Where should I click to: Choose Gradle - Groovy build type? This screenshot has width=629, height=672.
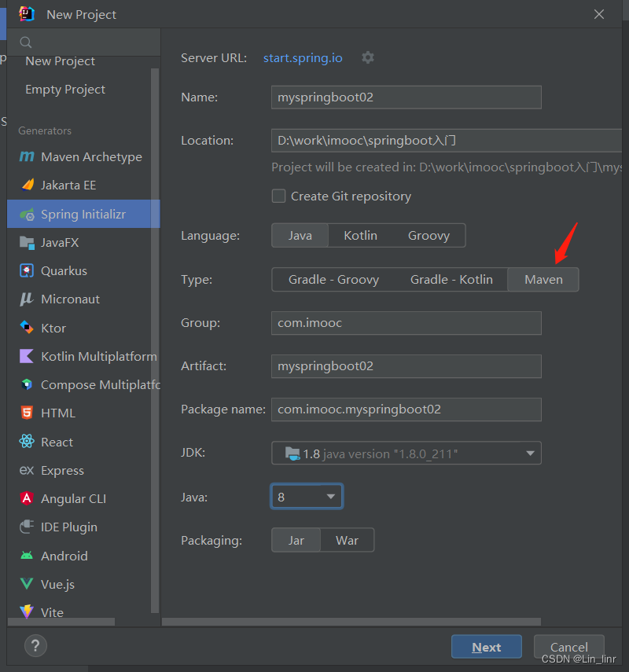pos(333,280)
